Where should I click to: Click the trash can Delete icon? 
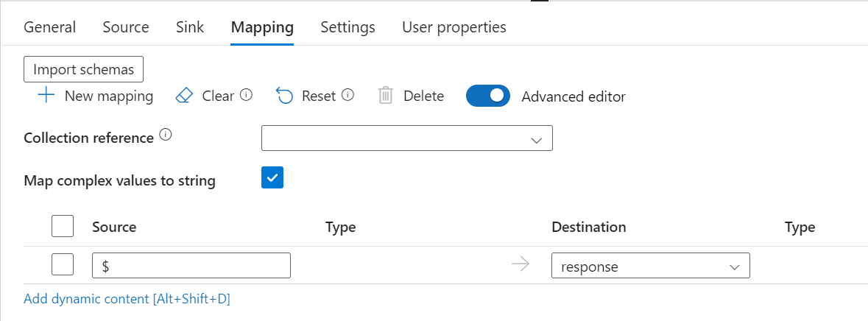(386, 96)
